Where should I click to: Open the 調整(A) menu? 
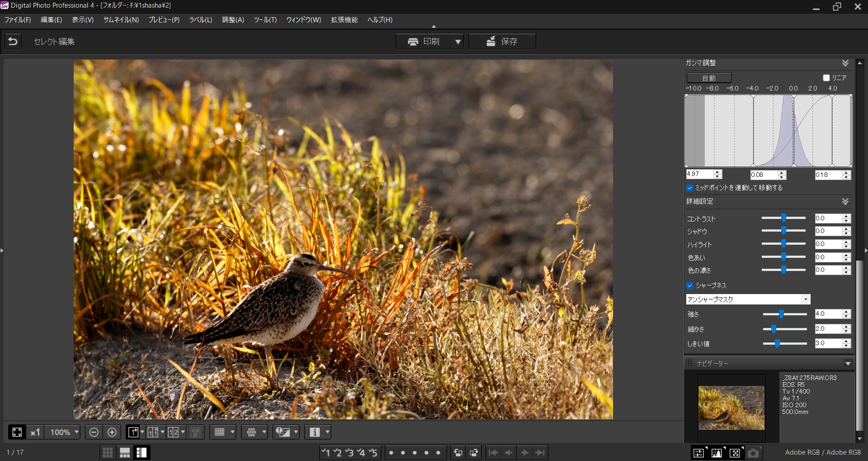click(233, 20)
